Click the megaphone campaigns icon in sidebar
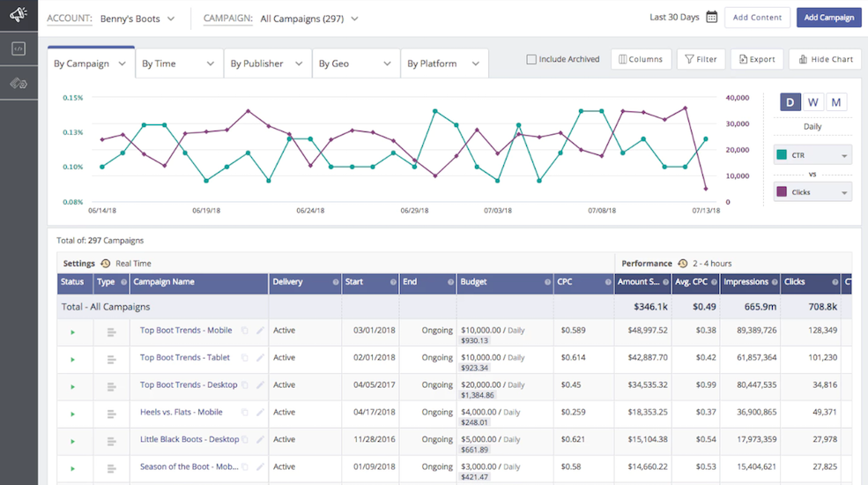 [x=19, y=15]
